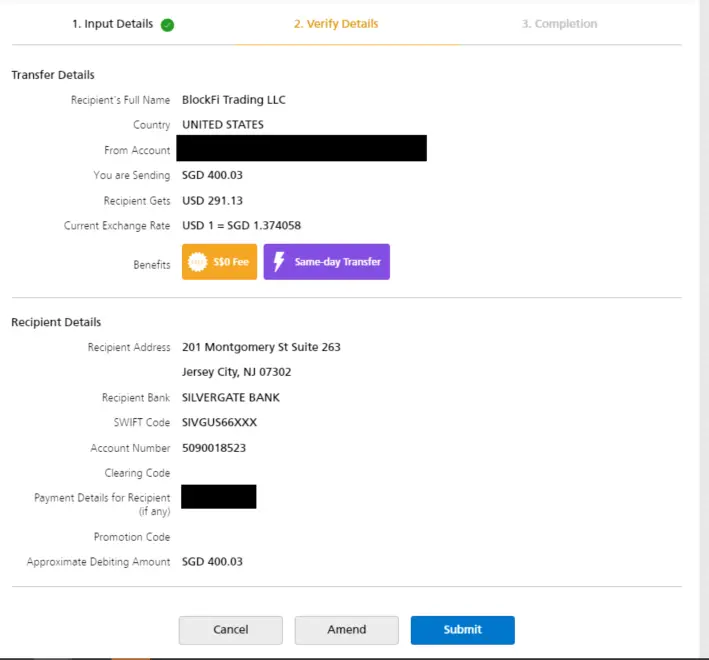Click the Transfer Details heading

pyautogui.click(x=53, y=75)
